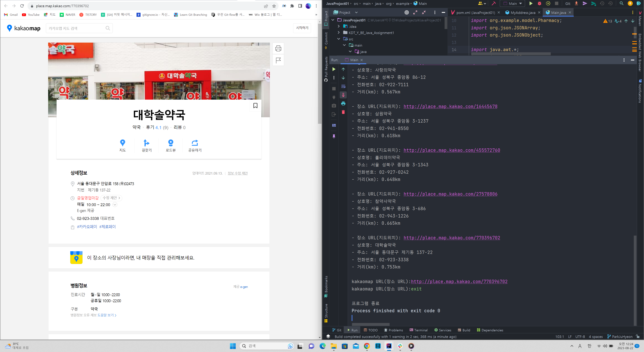Image resolution: width=644 pixels, height=352 pixels.
Task: Click the Debug bug icon in IntelliJ toolbar
Action: 539,4
